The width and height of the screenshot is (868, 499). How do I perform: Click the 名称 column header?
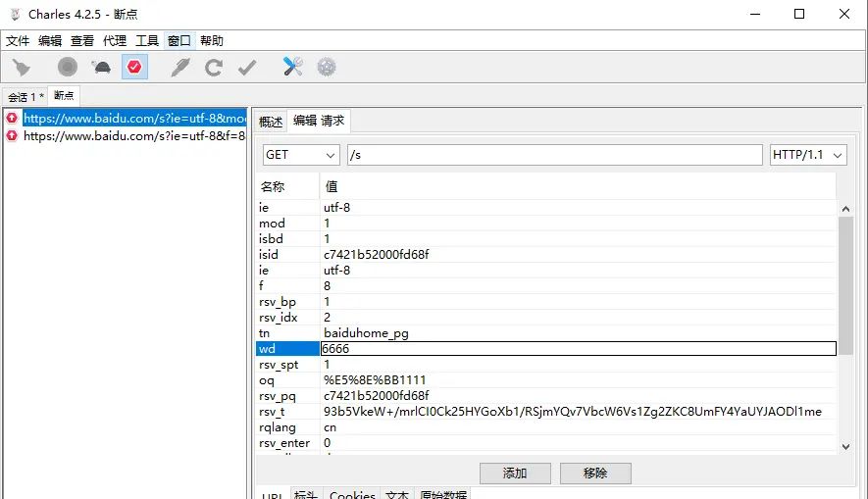[286, 186]
